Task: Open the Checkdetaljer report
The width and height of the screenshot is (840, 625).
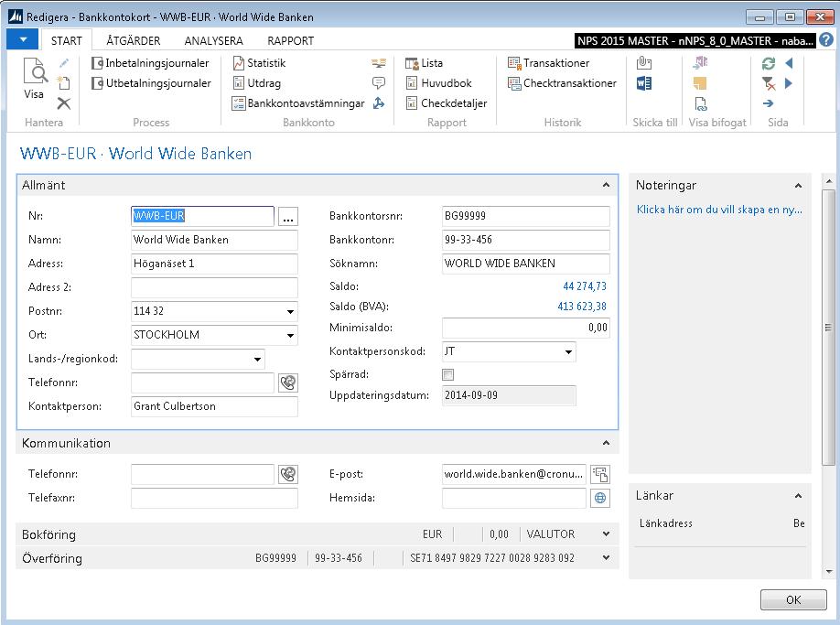Action: [x=447, y=103]
